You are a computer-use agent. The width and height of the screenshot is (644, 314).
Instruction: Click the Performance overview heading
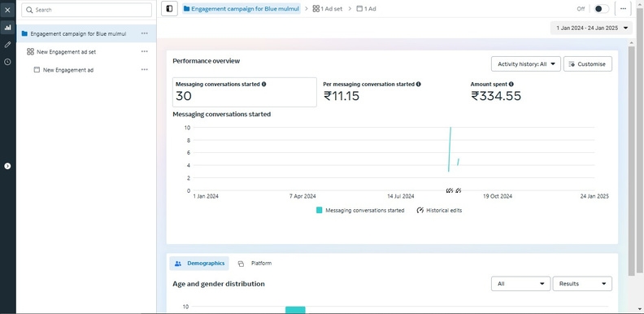pyautogui.click(x=207, y=61)
